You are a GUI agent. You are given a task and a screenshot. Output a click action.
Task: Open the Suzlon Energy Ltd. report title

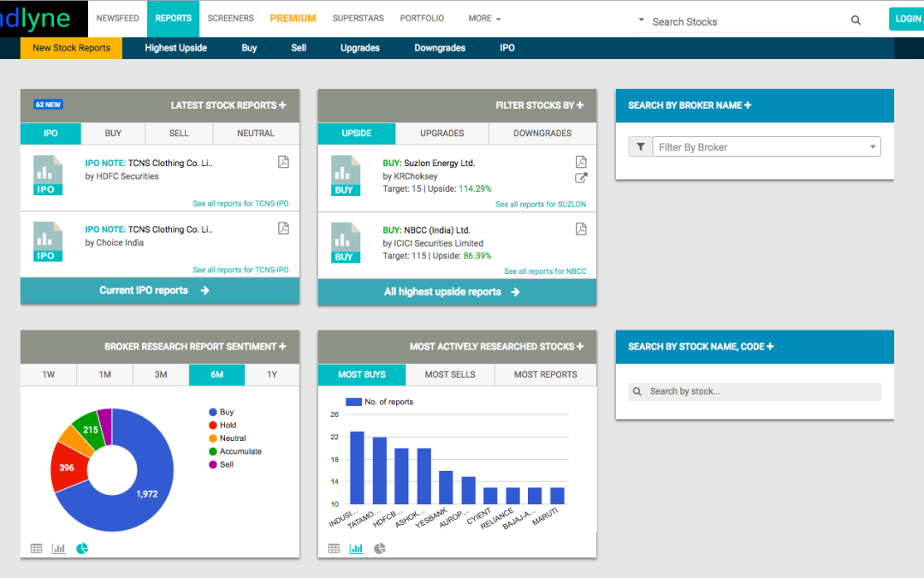point(439,164)
